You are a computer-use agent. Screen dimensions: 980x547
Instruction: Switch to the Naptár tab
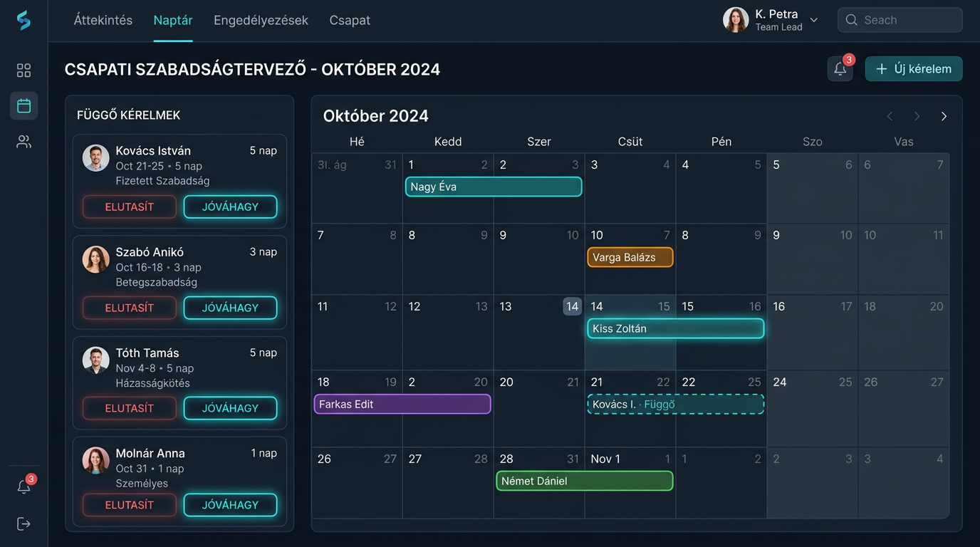(x=173, y=20)
